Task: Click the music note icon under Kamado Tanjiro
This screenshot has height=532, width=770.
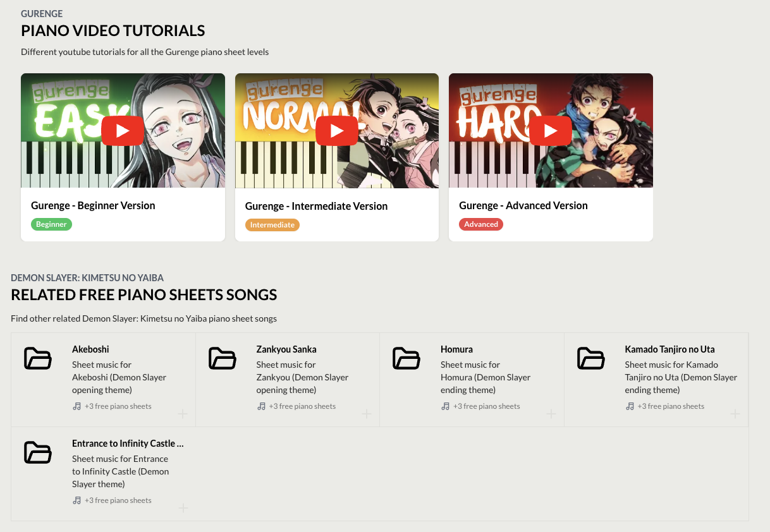Action: (630, 406)
